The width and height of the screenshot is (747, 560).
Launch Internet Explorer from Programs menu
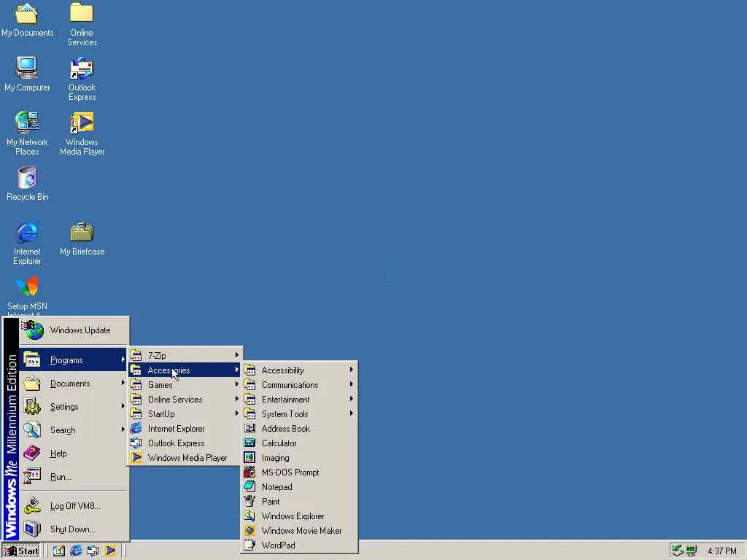pyautogui.click(x=185, y=429)
